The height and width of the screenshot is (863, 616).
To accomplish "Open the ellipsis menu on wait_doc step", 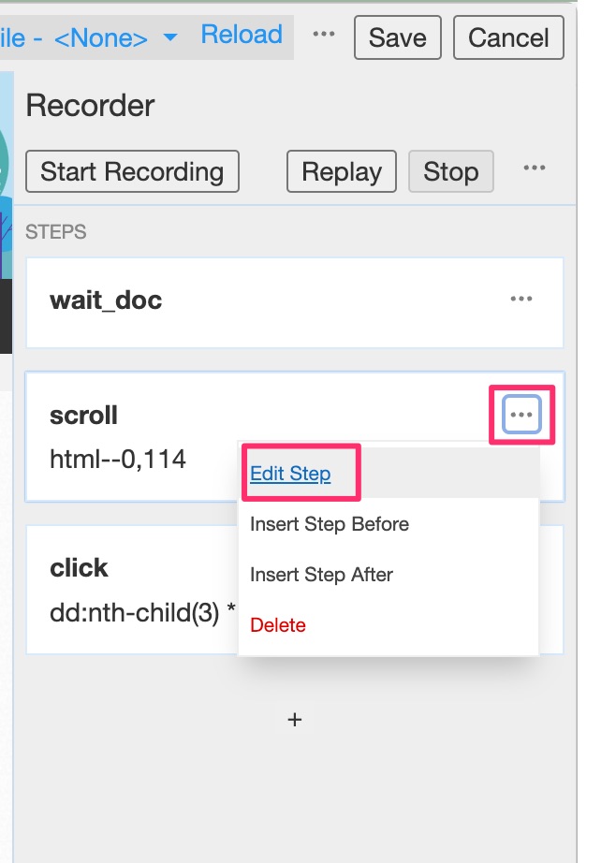I will (522, 298).
